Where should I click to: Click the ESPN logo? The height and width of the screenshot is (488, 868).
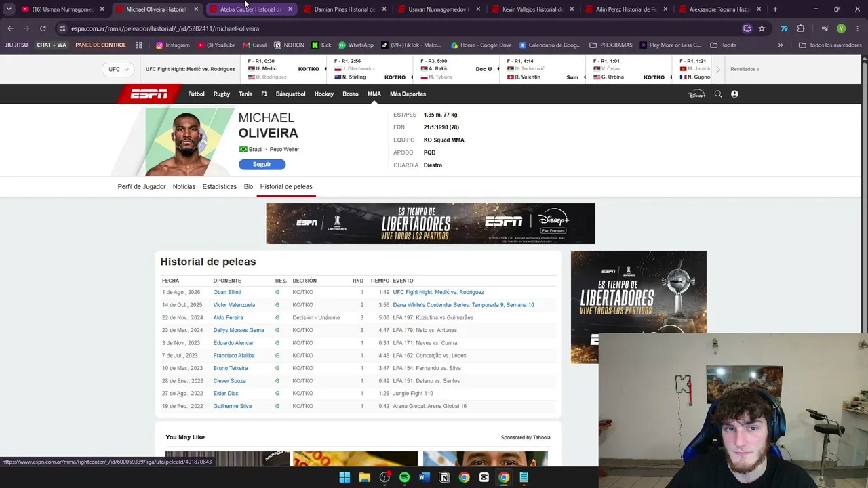point(149,94)
